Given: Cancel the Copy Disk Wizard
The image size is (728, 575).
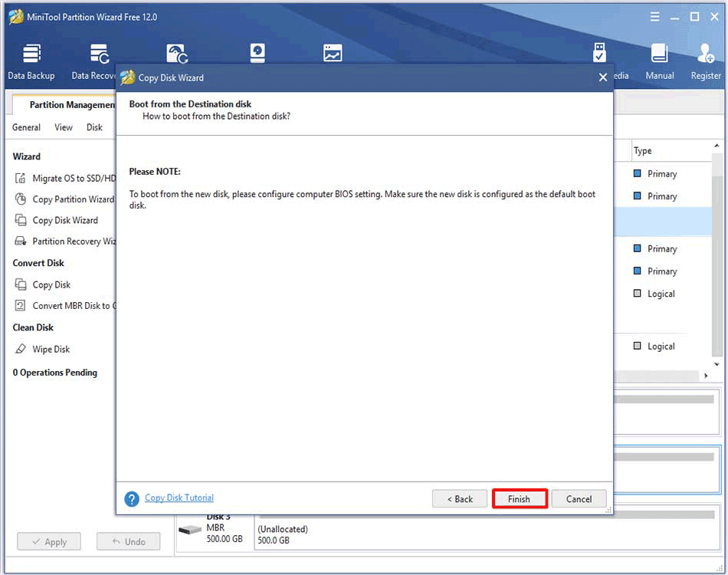Looking at the screenshot, I should pyautogui.click(x=579, y=499).
